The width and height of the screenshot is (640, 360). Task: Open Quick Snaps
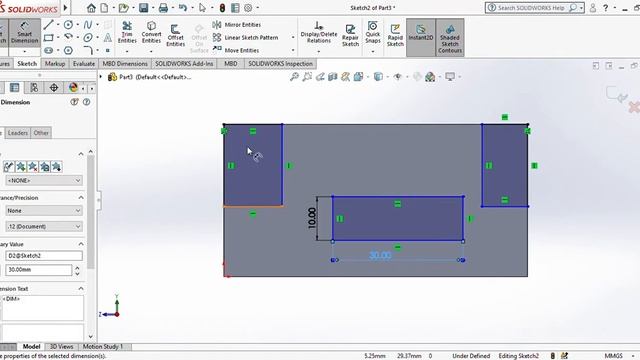373,33
